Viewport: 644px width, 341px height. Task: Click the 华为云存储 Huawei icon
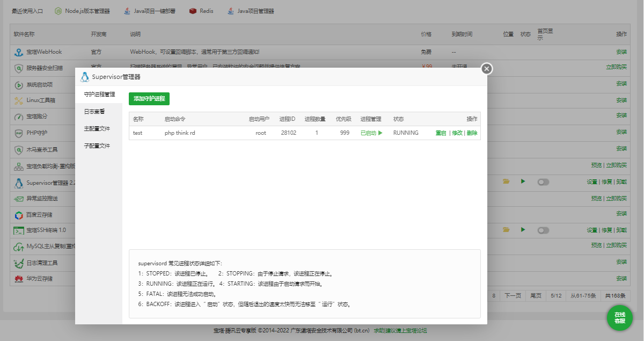coord(18,279)
